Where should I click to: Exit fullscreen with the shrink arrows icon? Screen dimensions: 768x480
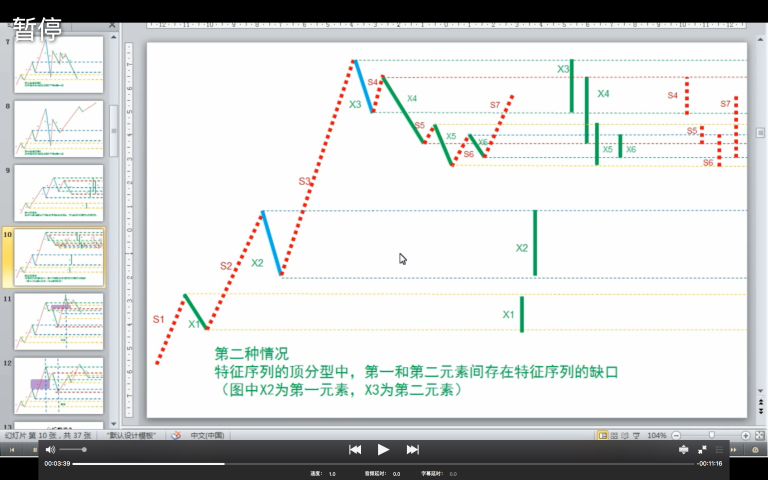pyautogui.click(x=702, y=450)
